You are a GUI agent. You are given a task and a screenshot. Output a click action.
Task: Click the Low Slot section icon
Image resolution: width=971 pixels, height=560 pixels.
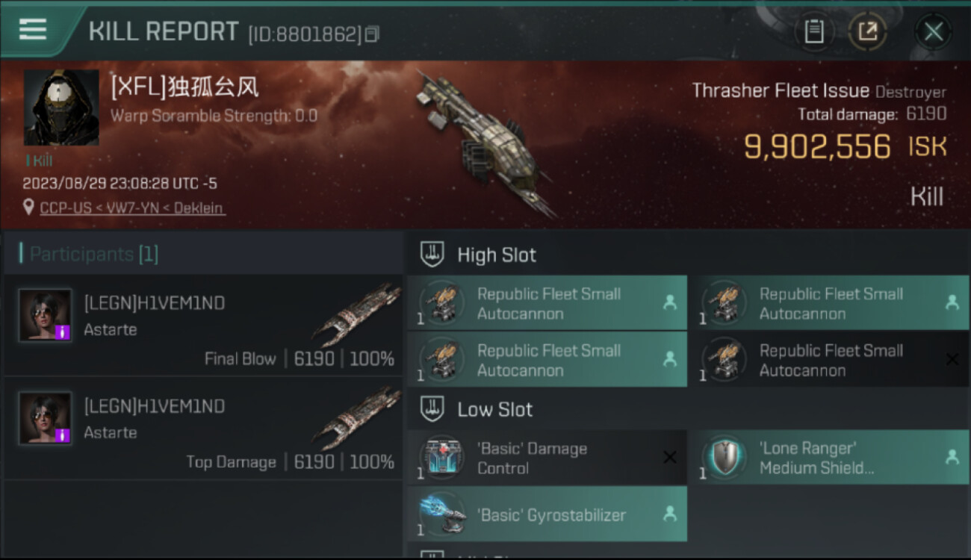pos(432,409)
